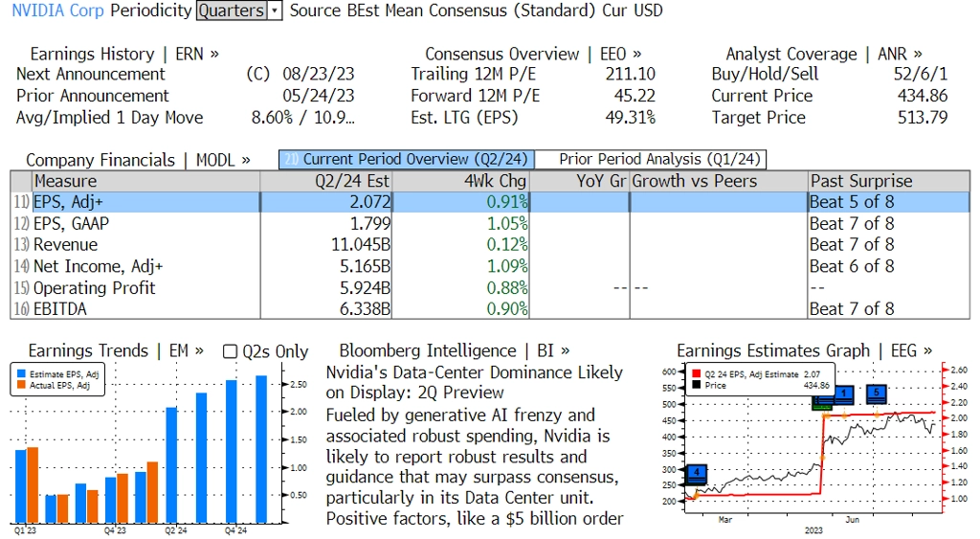Switch to Prior Period Analysis (Q1/24) tab
980x539 pixels.
[x=651, y=160]
